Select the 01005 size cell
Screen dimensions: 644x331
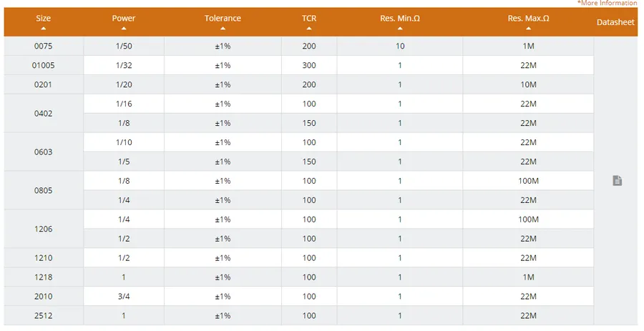(44, 66)
